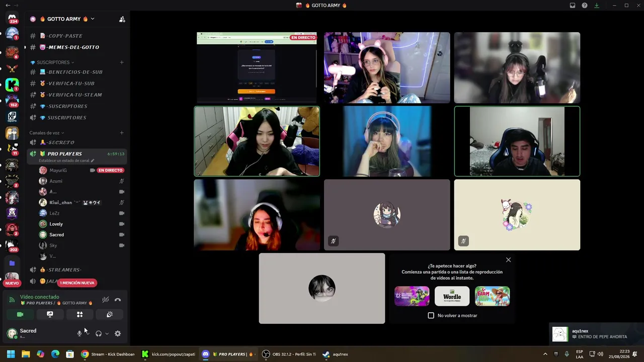The image size is (644, 362).
Task: Close the '¿Te apetece hacer algo?' prompt
Action: 508,260
